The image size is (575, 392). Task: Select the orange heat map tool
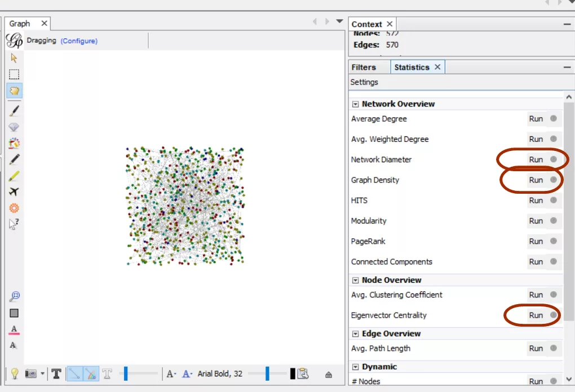click(x=14, y=208)
